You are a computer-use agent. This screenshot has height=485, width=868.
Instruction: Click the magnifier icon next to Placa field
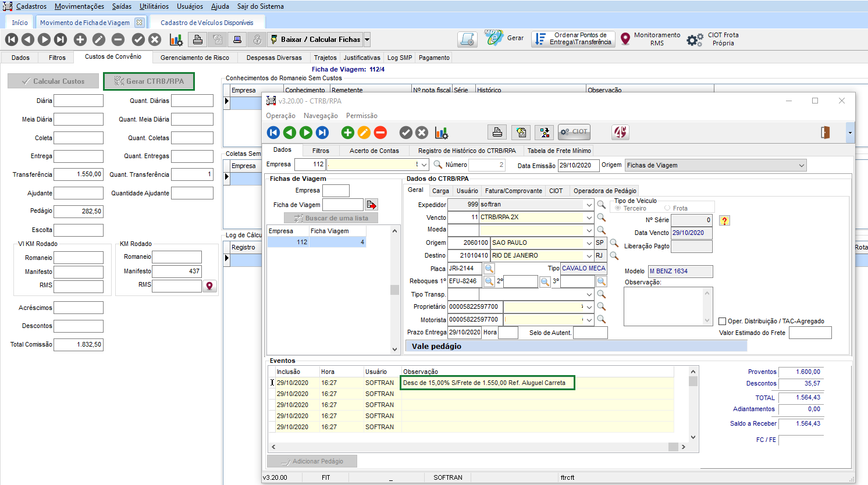click(489, 269)
